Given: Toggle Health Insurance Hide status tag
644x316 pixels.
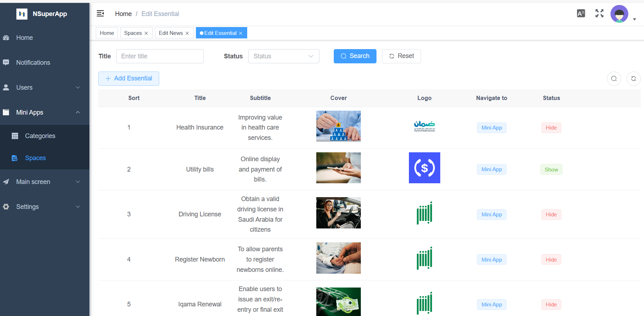Looking at the screenshot, I should 551,128.
